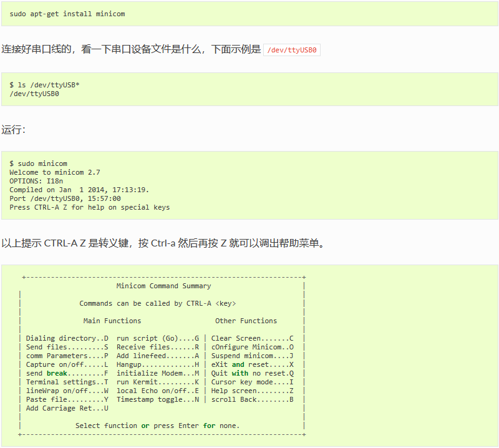The height and width of the screenshot is (448, 499).
Task: Click the 'Send files.........S' entry
Action: click(67, 347)
